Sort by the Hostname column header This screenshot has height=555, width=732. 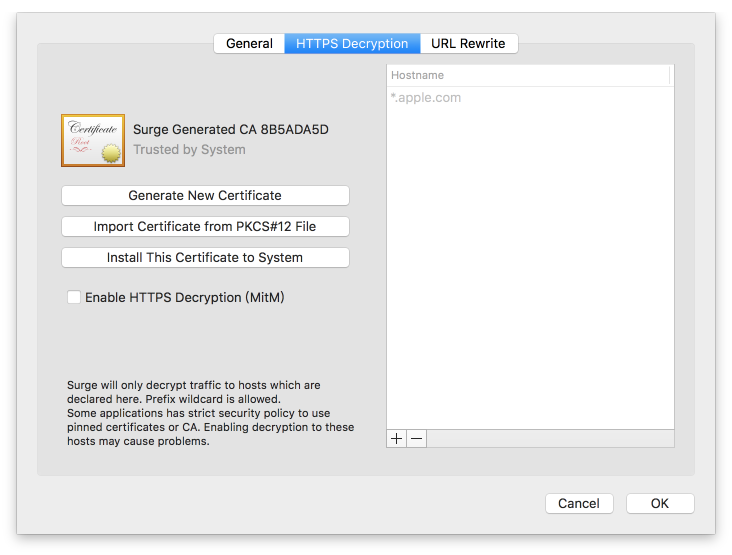click(x=527, y=75)
